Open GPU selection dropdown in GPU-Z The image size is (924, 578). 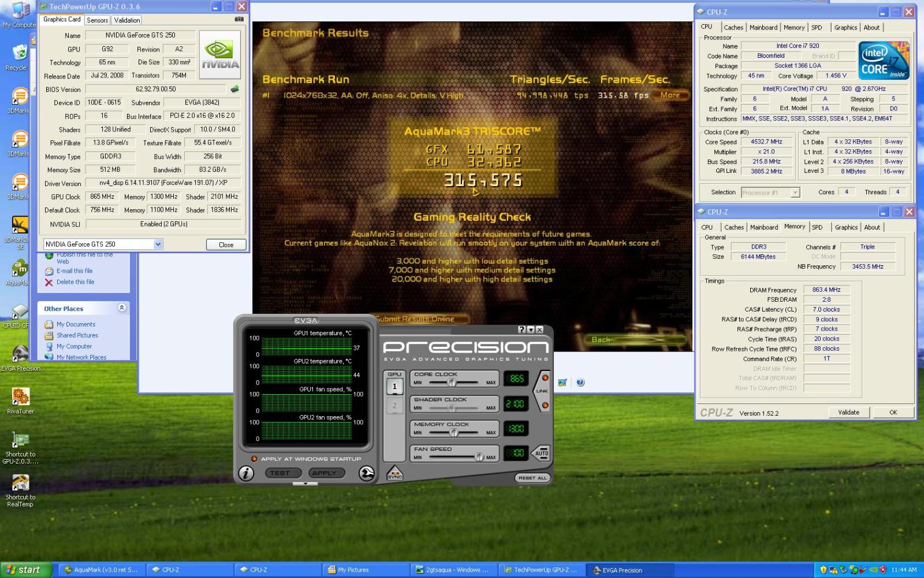point(158,244)
